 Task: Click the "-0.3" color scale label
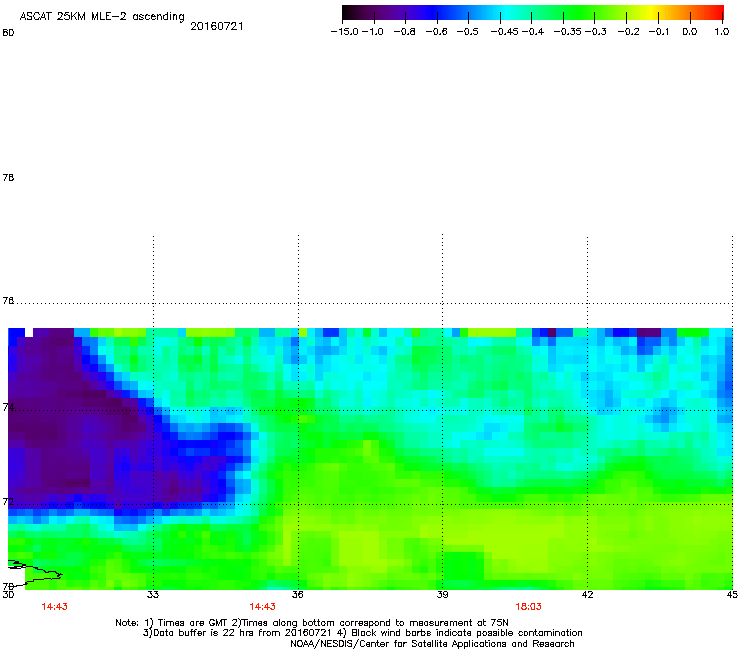pyautogui.click(x=596, y=32)
